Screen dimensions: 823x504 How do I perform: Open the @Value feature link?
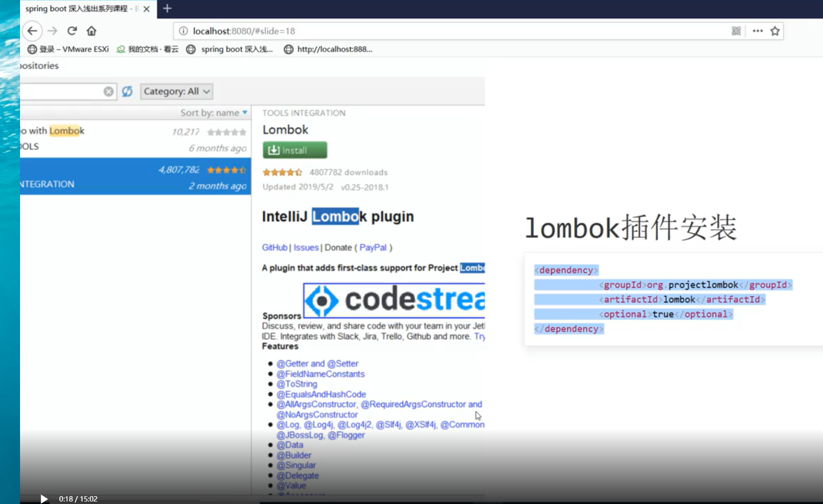point(291,485)
